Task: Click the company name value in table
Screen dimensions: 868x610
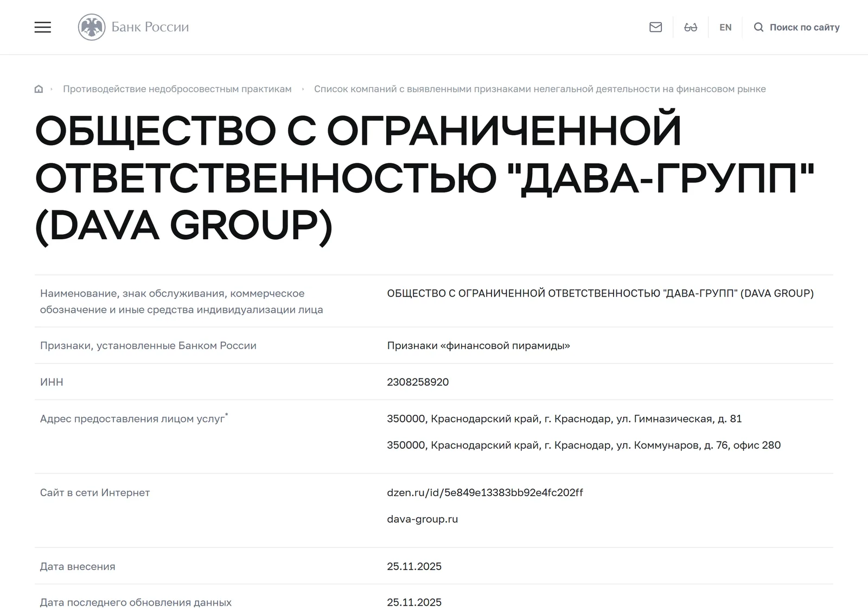Action: tap(601, 293)
